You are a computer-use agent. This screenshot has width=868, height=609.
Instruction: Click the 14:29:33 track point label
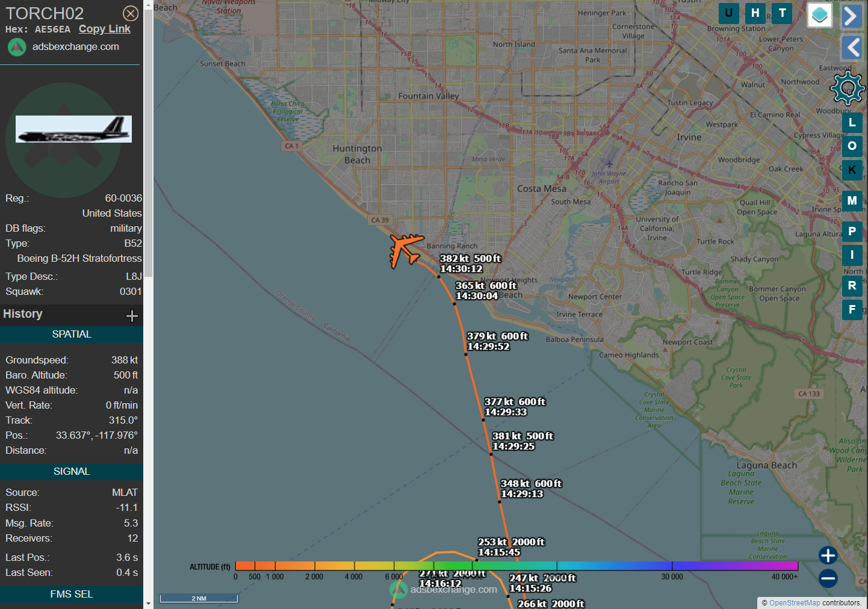pos(515,407)
